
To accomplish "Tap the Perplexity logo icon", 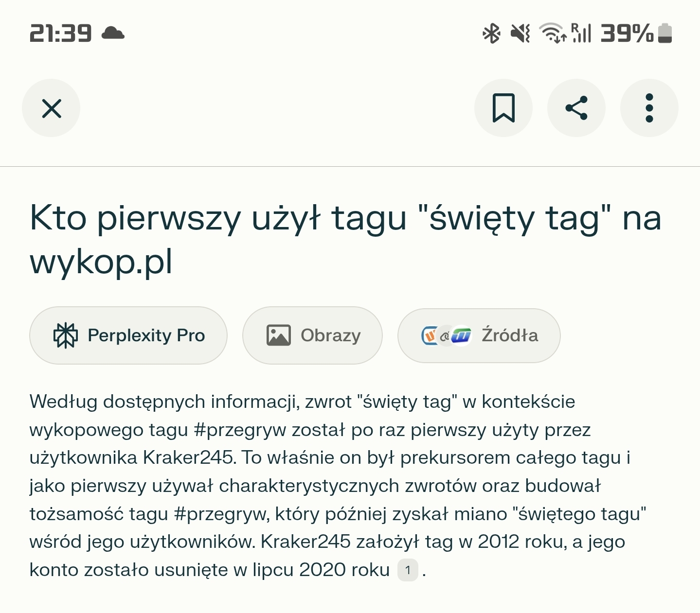I will (65, 335).
